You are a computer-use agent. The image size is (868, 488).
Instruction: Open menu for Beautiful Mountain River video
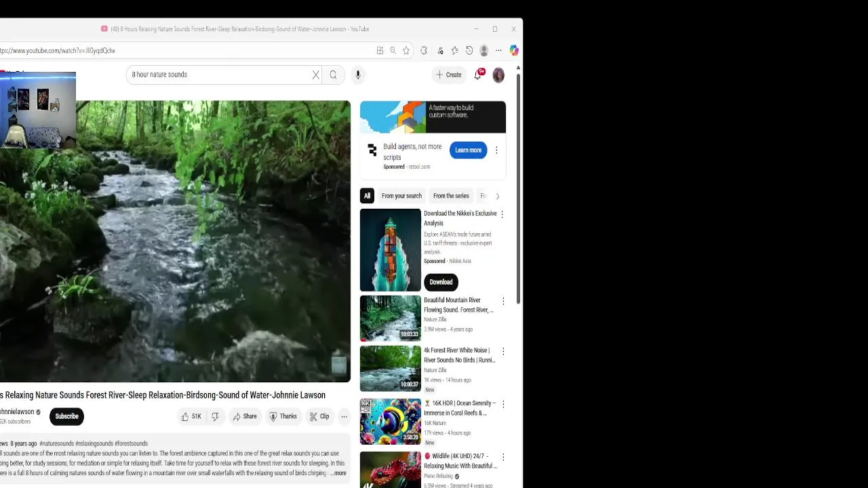pos(503,301)
